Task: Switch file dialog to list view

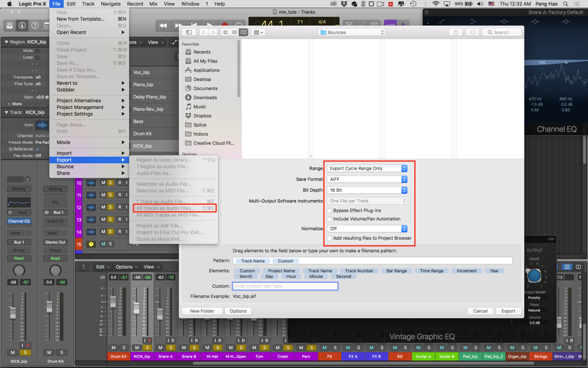Action: [x=234, y=32]
